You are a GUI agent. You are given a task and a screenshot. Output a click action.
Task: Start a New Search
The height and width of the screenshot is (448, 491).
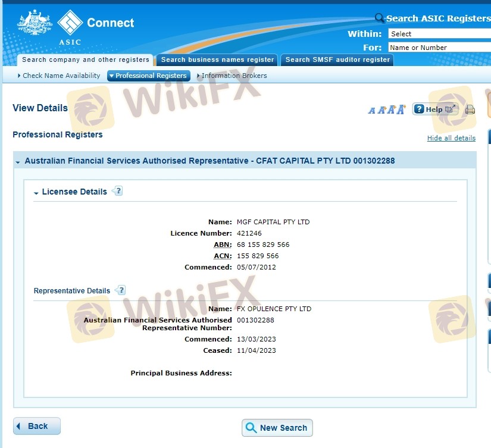pyautogui.click(x=277, y=427)
